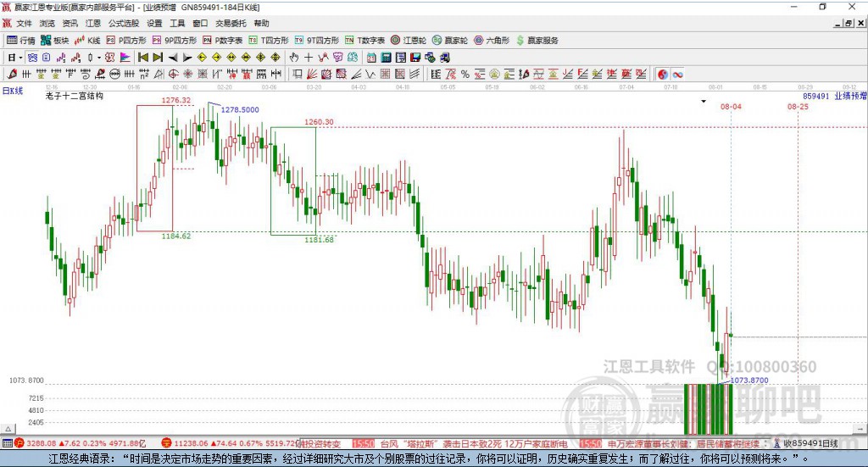The image size is (868, 467).
Task: Click the 08-04 date marker
Action: [x=731, y=106]
